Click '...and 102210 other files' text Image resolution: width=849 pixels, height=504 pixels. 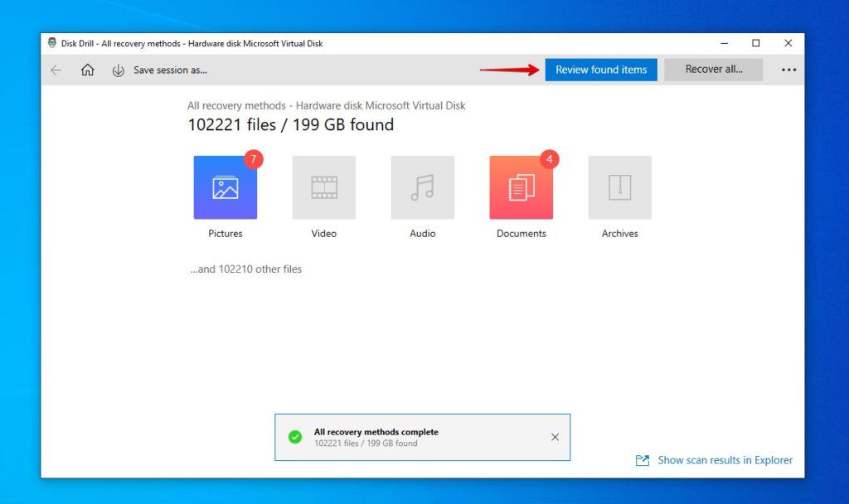[245, 269]
